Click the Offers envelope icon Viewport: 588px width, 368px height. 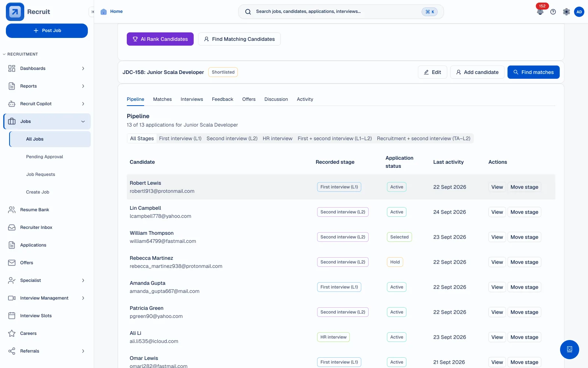tap(12, 263)
